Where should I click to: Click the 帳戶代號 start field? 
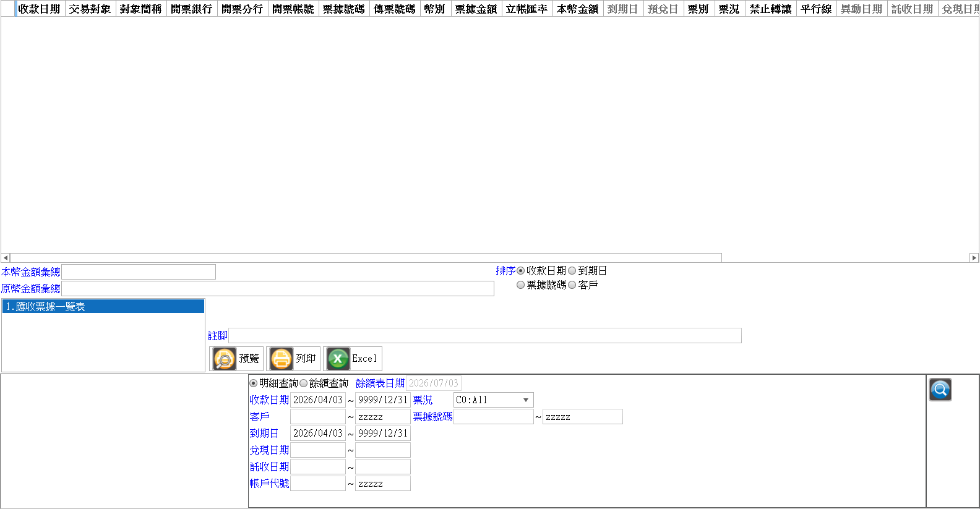[x=318, y=484]
